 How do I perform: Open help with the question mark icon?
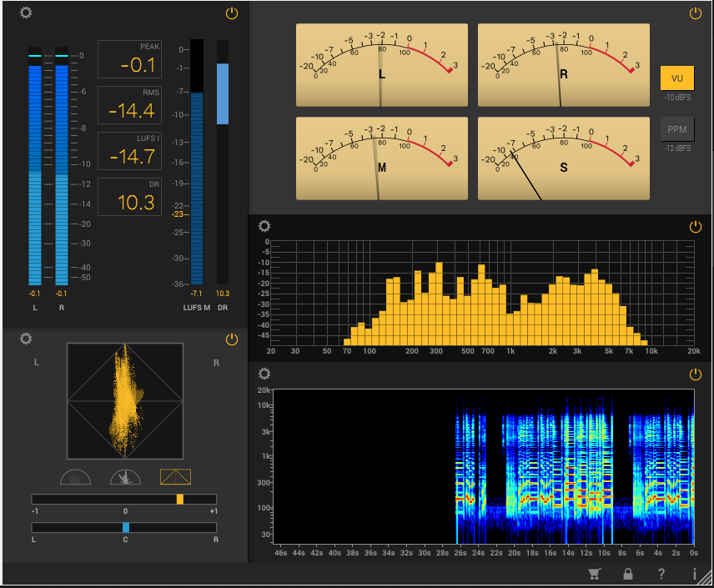pyautogui.click(x=661, y=574)
